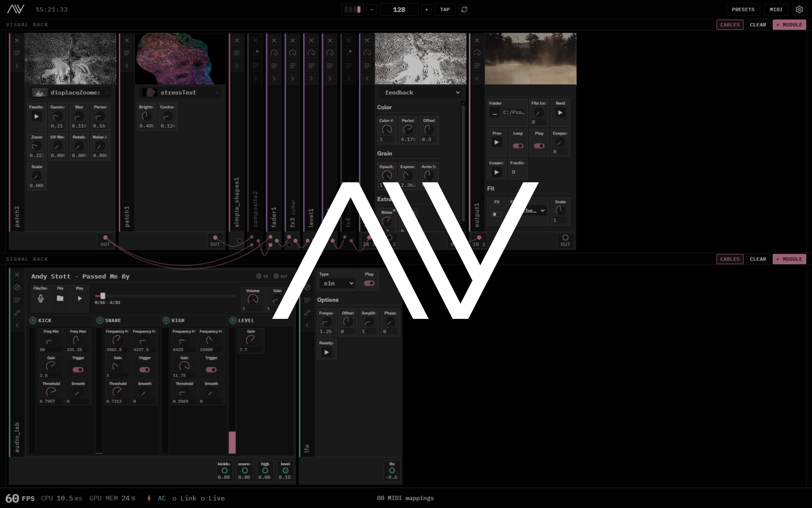This screenshot has width=812, height=508.
Task: Click the Volume knob in audio_lab
Action: (x=253, y=299)
